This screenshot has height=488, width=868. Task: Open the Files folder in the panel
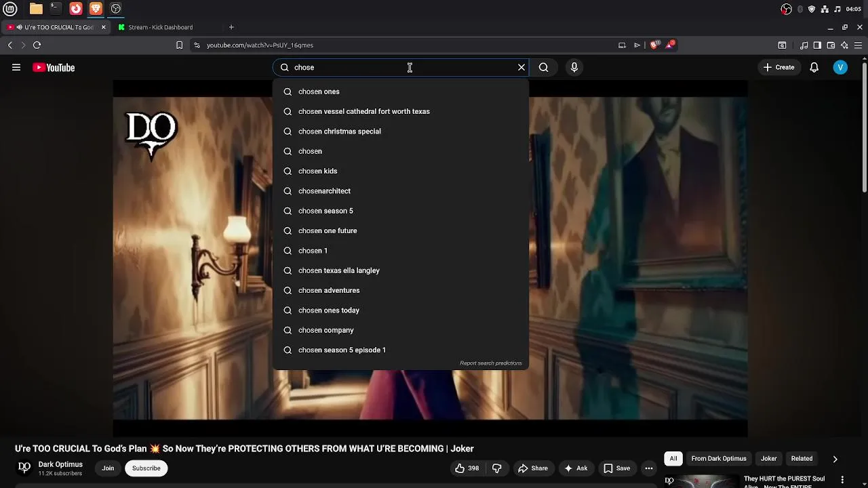pos(36,9)
